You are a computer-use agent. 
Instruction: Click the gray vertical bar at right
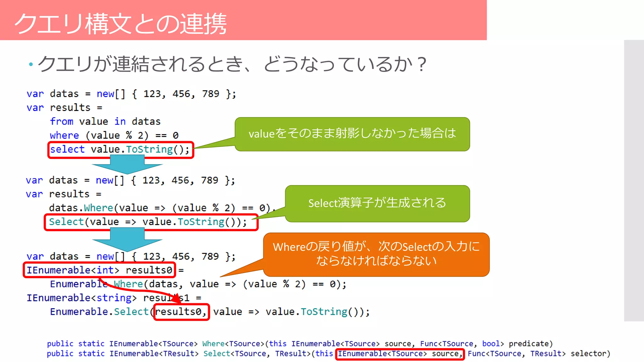(634, 181)
